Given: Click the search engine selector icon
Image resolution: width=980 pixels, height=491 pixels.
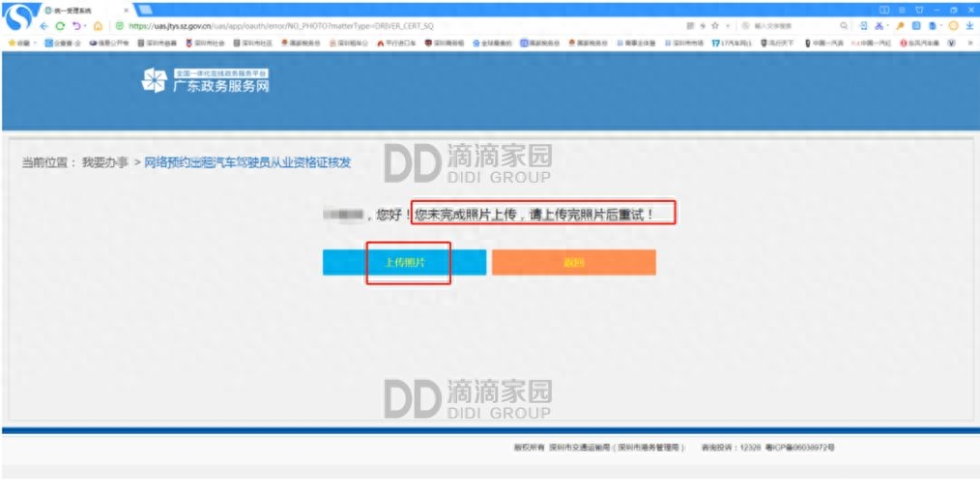Looking at the screenshot, I should coord(745,25).
